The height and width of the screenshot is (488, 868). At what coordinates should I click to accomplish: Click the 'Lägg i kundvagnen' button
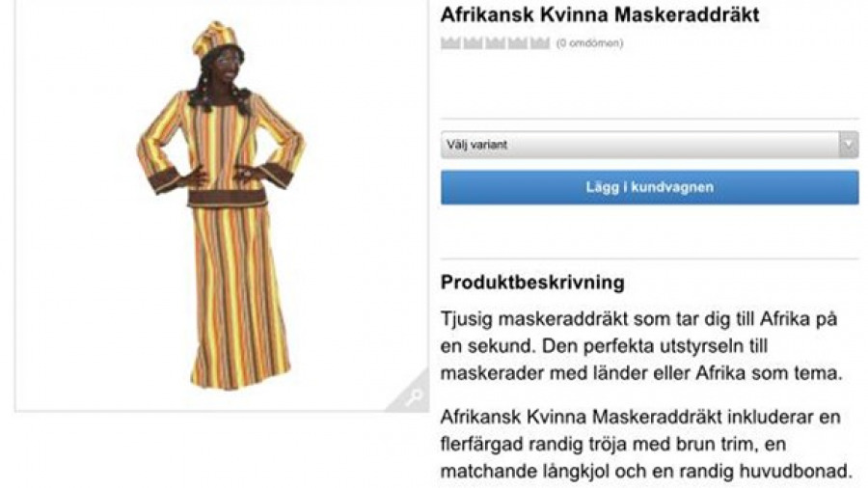pos(649,187)
